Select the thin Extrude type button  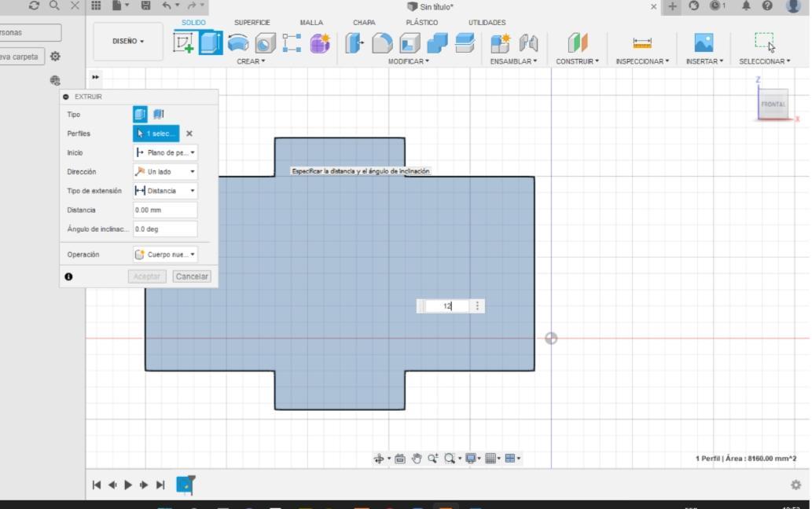click(x=159, y=114)
